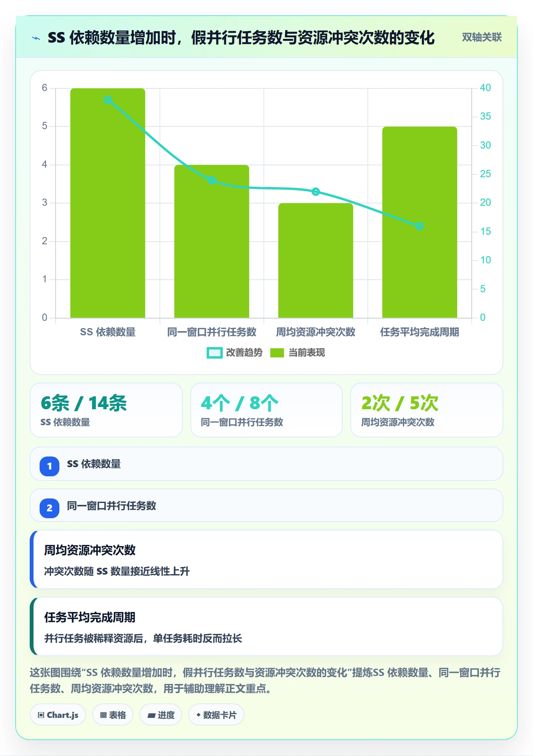Click the chart title text in header
The height and width of the screenshot is (756, 533).
pyautogui.click(x=241, y=38)
